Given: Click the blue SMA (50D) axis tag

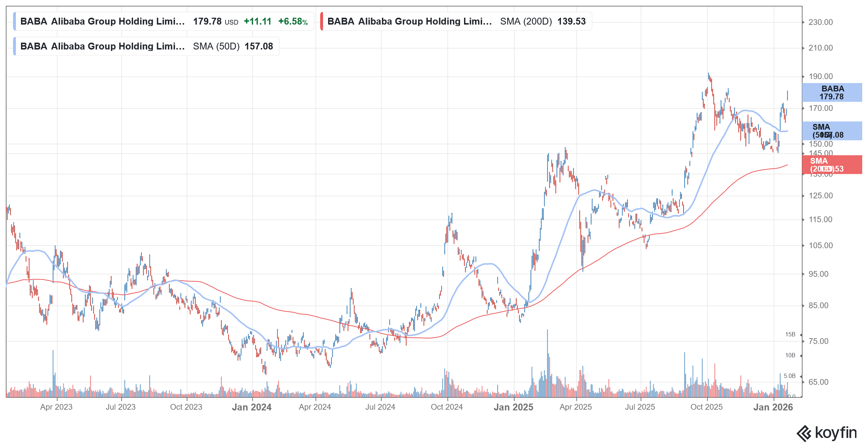Looking at the screenshot, I should pyautogui.click(x=832, y=131).
